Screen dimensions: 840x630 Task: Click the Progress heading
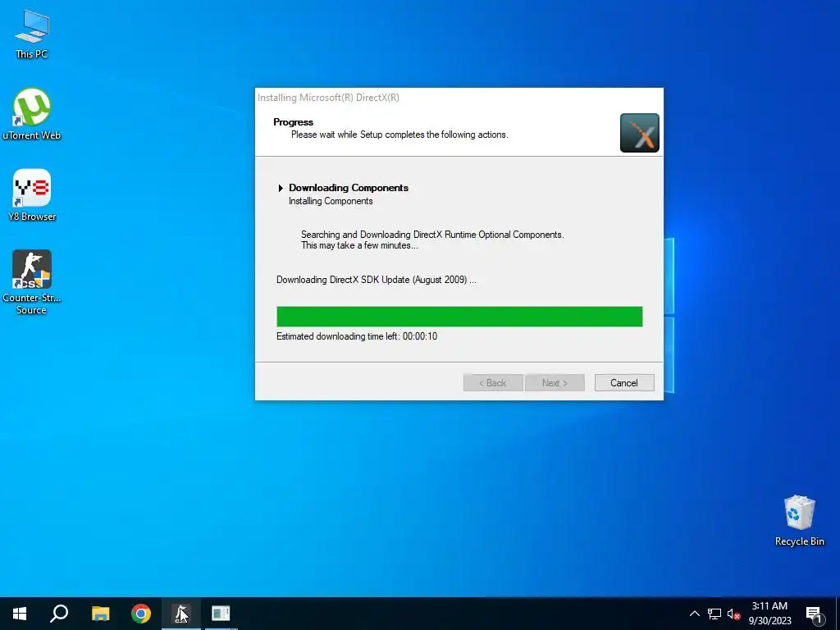(293, 122)
